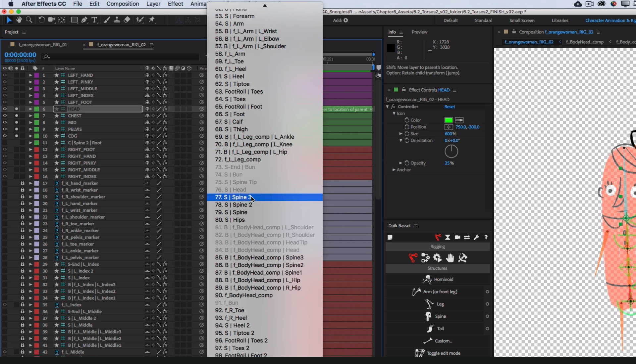The image size is (636, 364).
Task: Click Duik Links and constraints icon
Action: point(425,258)
